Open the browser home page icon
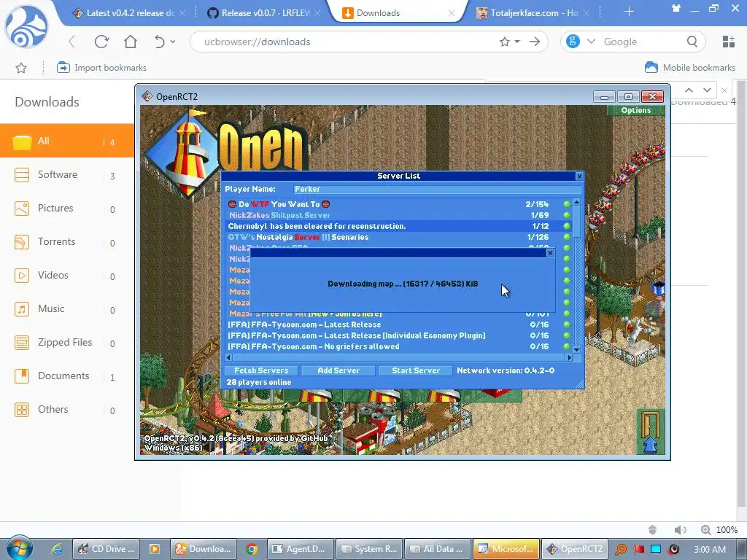747x560 pixels. tap(131, 42)
